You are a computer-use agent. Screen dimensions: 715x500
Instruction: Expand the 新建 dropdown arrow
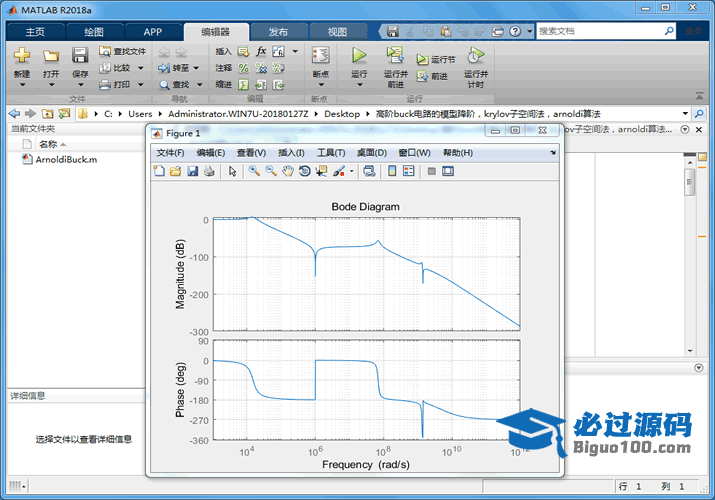pos(22,85)
